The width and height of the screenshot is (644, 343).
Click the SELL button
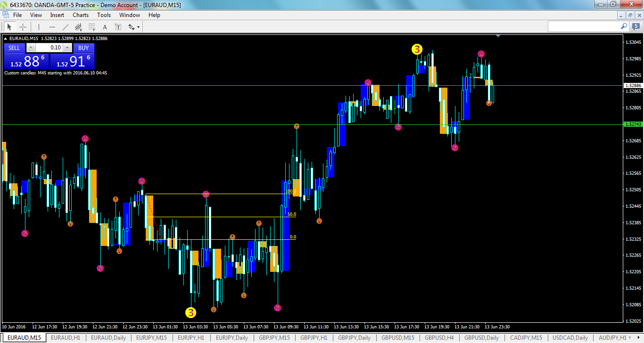pyautogui.click(x=14, y=48)
